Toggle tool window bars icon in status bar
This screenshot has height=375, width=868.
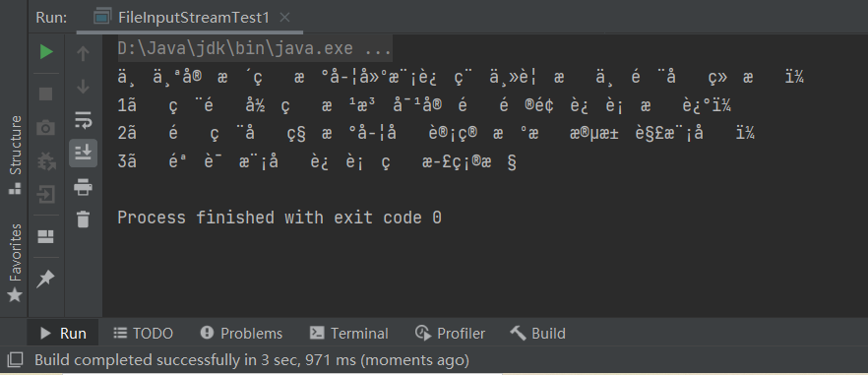coord(15,360)
